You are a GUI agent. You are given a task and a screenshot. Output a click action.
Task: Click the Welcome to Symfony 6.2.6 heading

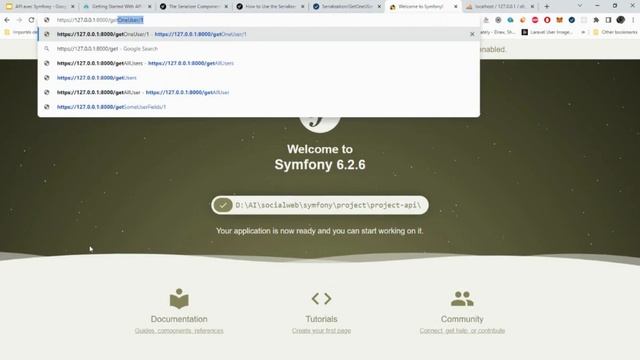pos(320,157)
